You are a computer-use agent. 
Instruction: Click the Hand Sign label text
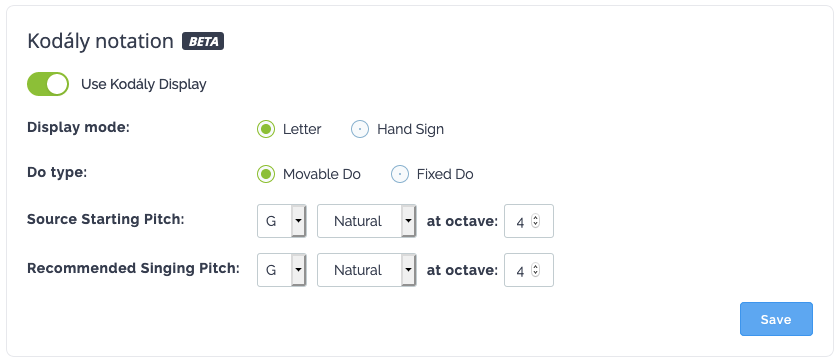point(410,129)
